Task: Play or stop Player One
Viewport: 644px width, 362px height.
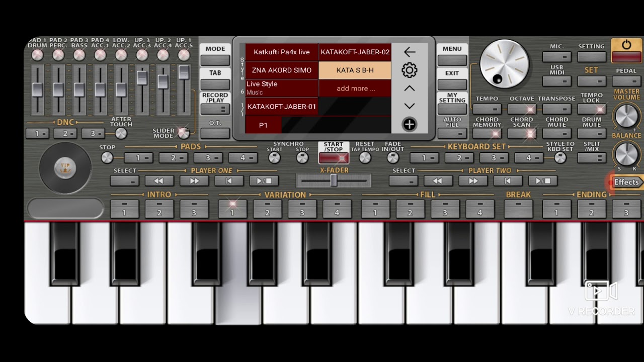Action: click(264, 181)
